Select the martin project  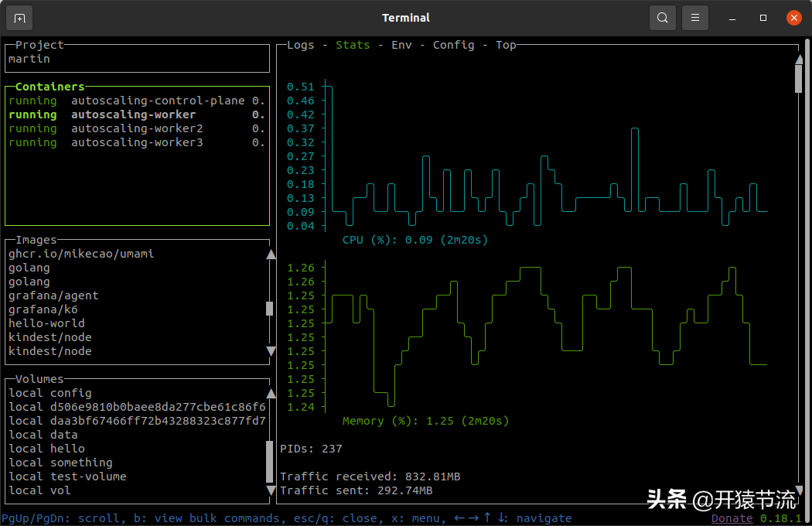coord(29,59)
